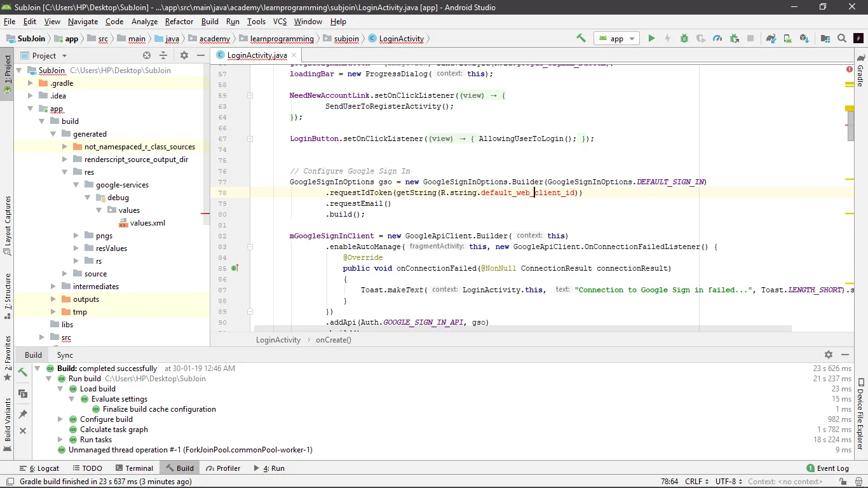Open the Android profiler gauge icon in the toolbar

pyautogui.click(x=717, y=39)
